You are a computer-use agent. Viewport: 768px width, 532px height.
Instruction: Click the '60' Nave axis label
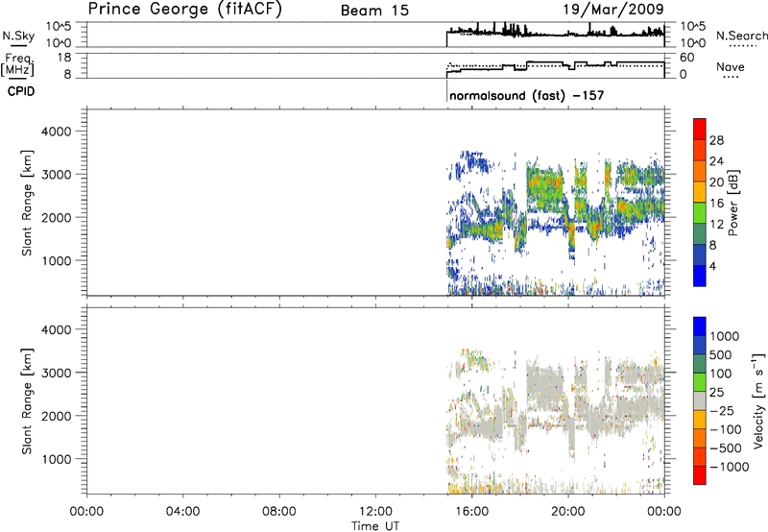point(687,58)
